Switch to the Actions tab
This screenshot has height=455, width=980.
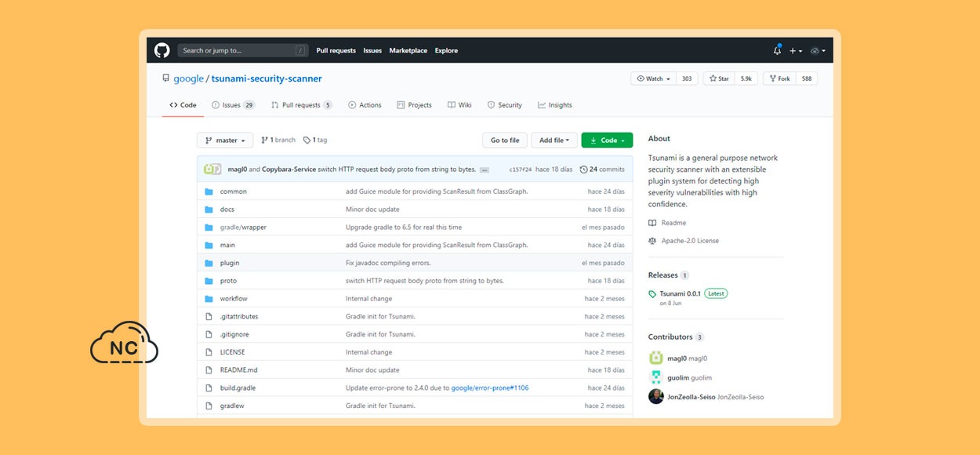pyautogui.click(x=365, y=105)
